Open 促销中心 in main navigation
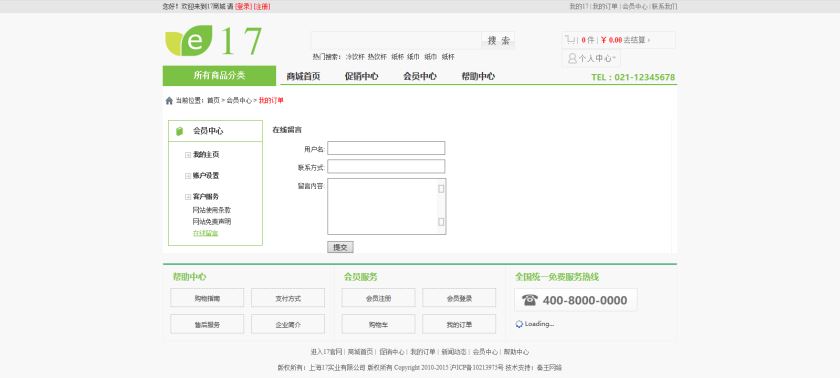 362,77
